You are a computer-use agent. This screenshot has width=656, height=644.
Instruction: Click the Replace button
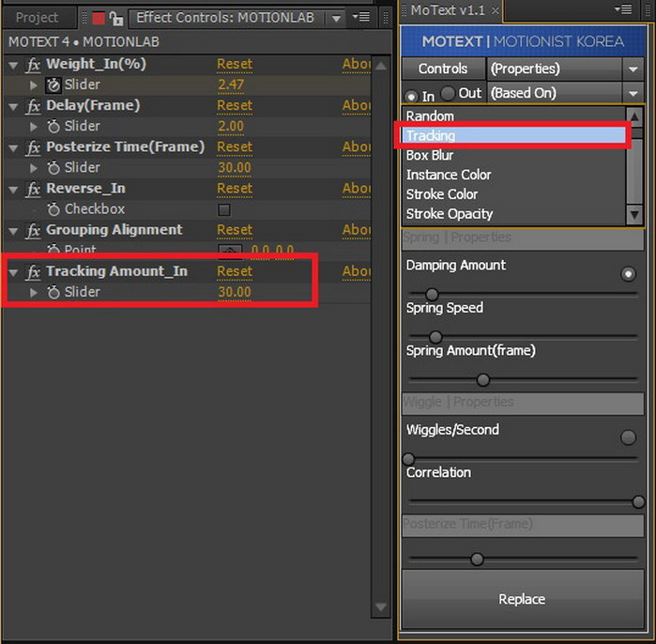coord(522,599)
